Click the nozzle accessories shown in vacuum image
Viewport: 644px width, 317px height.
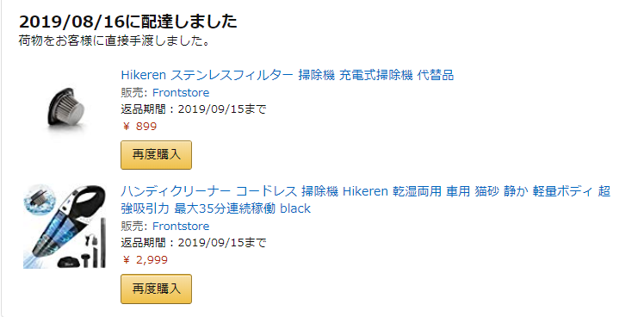pos(95,245)
